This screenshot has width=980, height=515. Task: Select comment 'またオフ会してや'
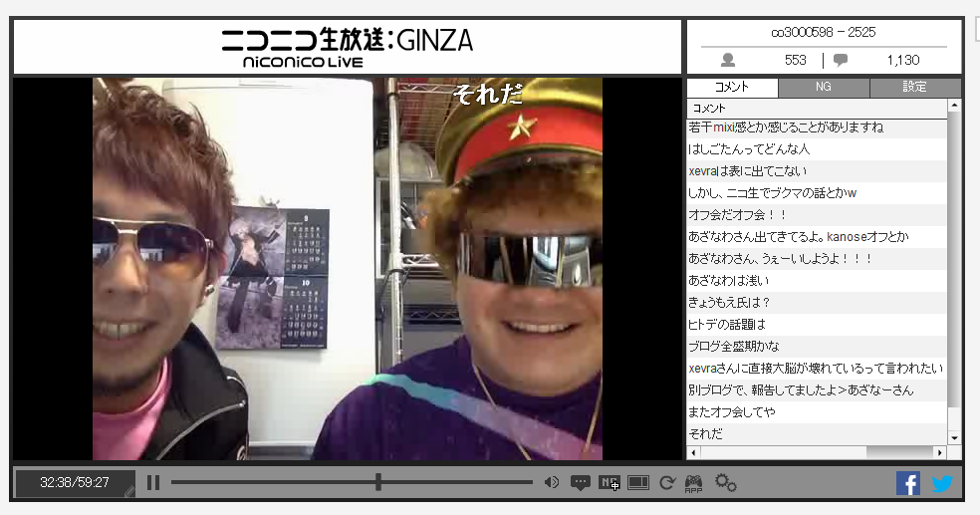click(x=817, y=411)
